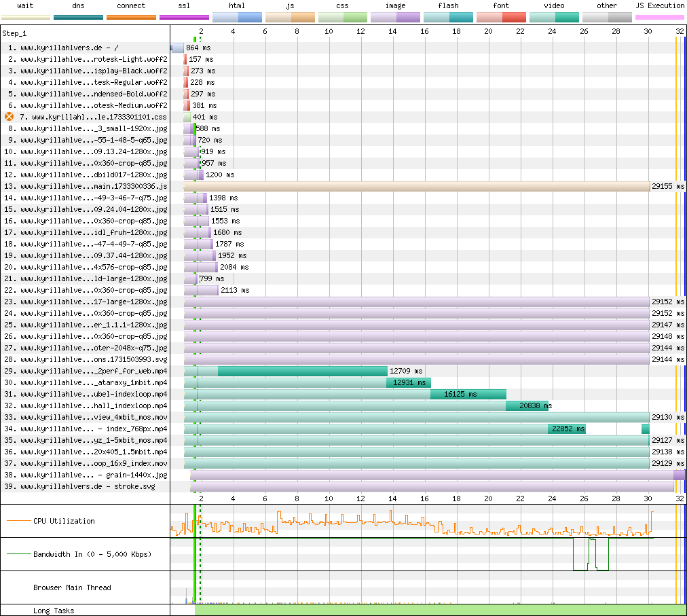Select request 15 09.24.04-1280x.jpg
This screenshot has height=616, width=687.
[86, 209]
